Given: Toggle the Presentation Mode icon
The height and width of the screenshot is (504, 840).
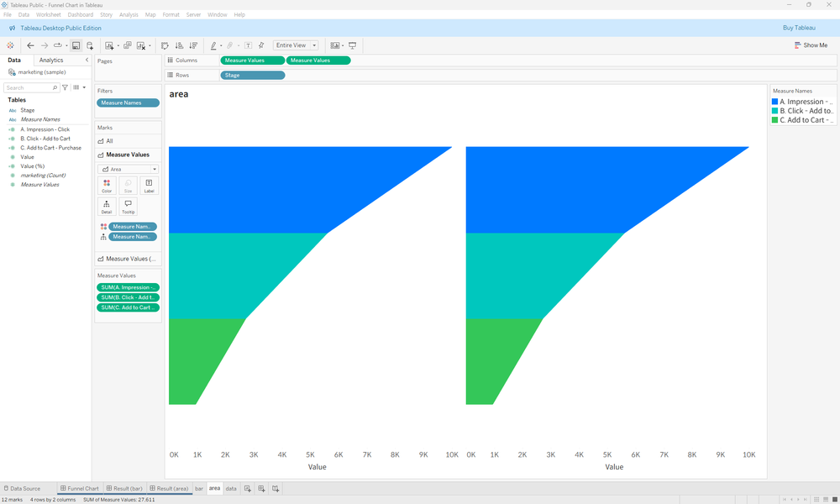Looking at the screenshot, I should [353, 45].
